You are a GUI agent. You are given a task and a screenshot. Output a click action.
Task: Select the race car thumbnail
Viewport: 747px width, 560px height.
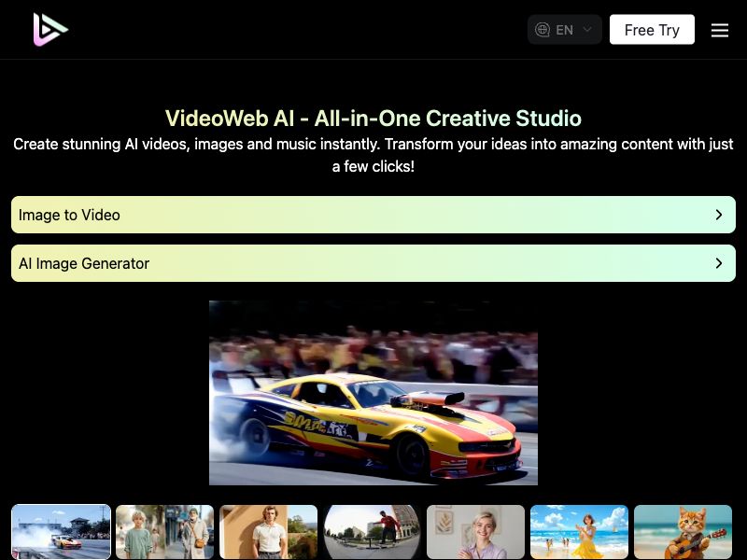tap(61, 532)
